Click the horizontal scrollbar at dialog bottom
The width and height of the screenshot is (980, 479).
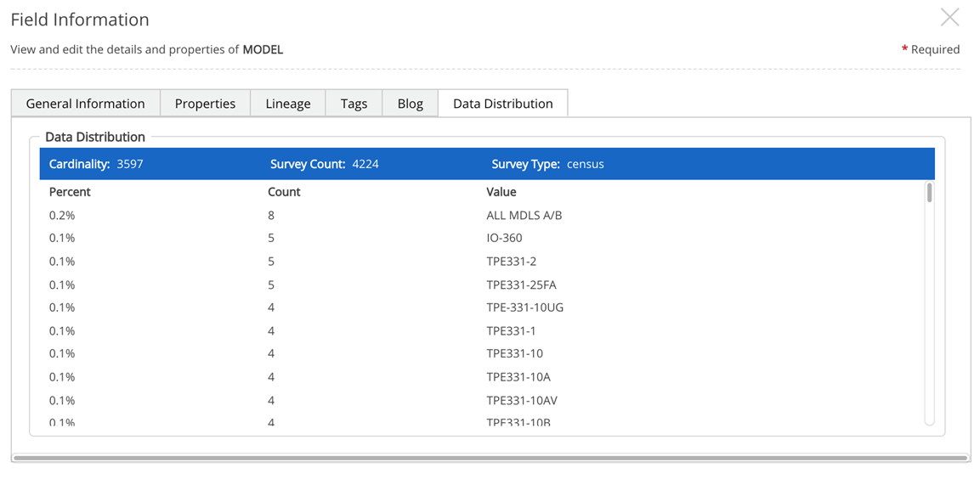(x=490, y=458)
